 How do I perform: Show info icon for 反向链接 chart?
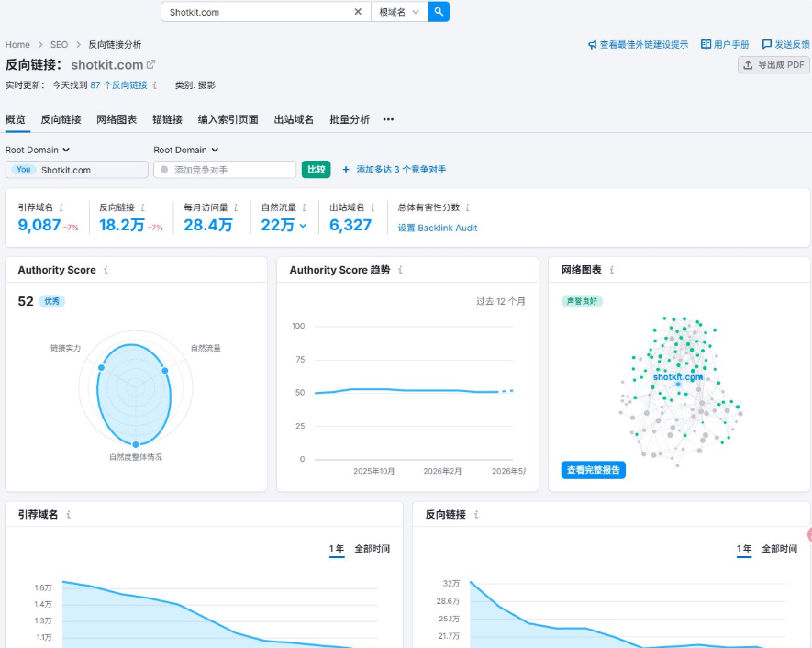coord(476,515)
